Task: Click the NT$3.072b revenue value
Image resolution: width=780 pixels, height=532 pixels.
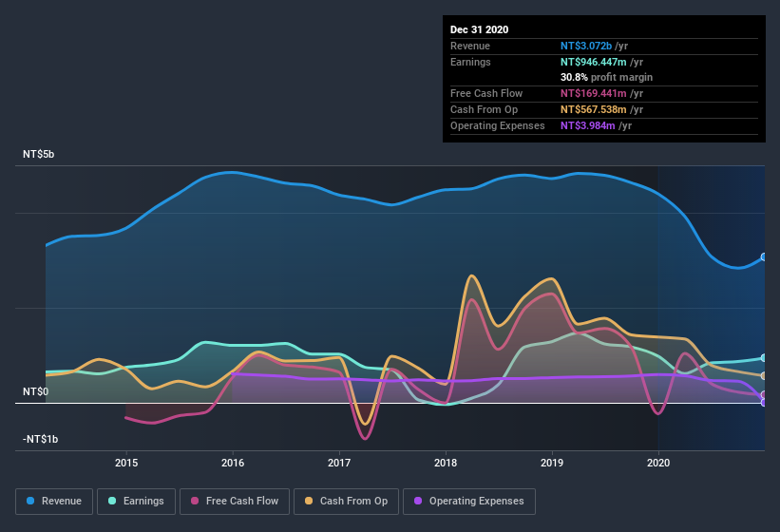Action: [x=586, y=46]
